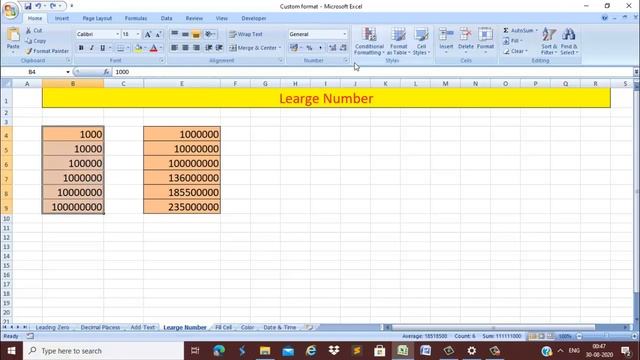Screen dimensions: 640x360
Task: Click the taskbar search box
Action: (104, 351)
